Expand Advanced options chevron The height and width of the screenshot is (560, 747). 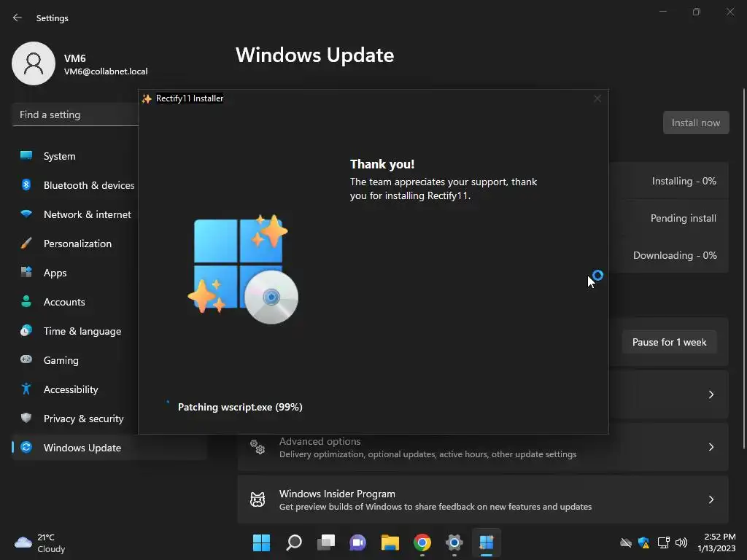click(711, 447)
